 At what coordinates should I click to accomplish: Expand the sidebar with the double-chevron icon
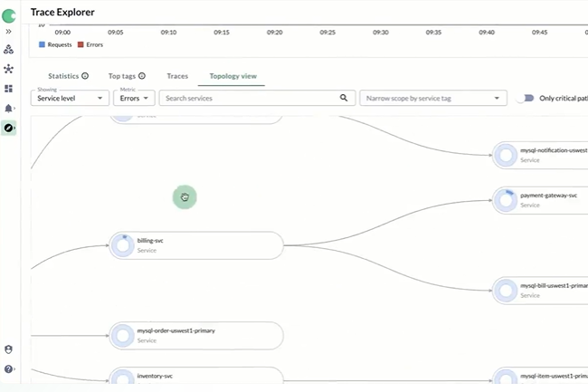pos(8,31)
